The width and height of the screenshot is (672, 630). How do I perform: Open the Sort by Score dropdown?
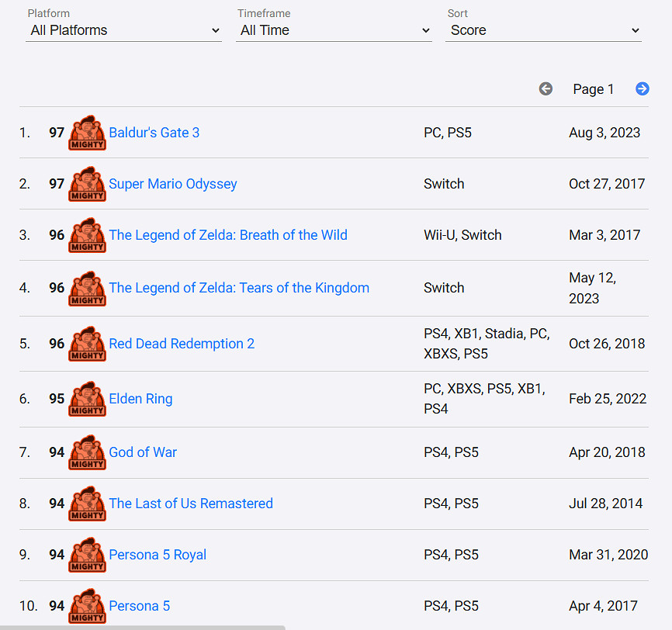(543, 30)
